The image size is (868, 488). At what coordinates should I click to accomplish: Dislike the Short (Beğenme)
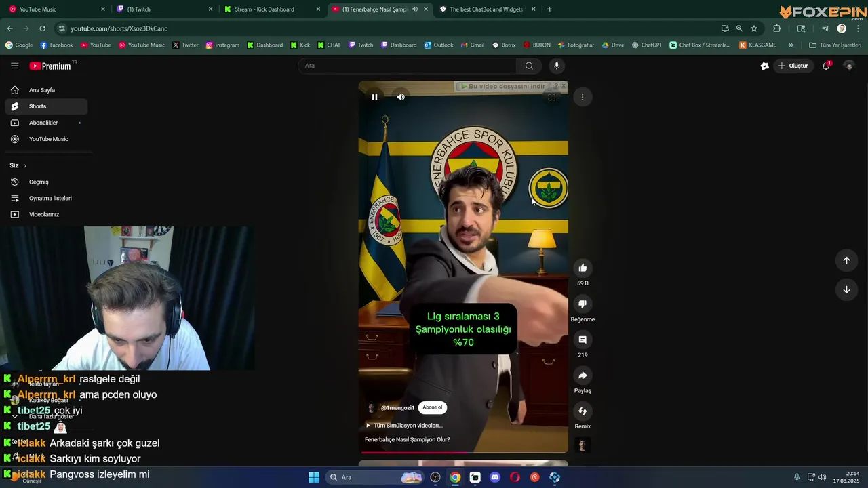583,304
